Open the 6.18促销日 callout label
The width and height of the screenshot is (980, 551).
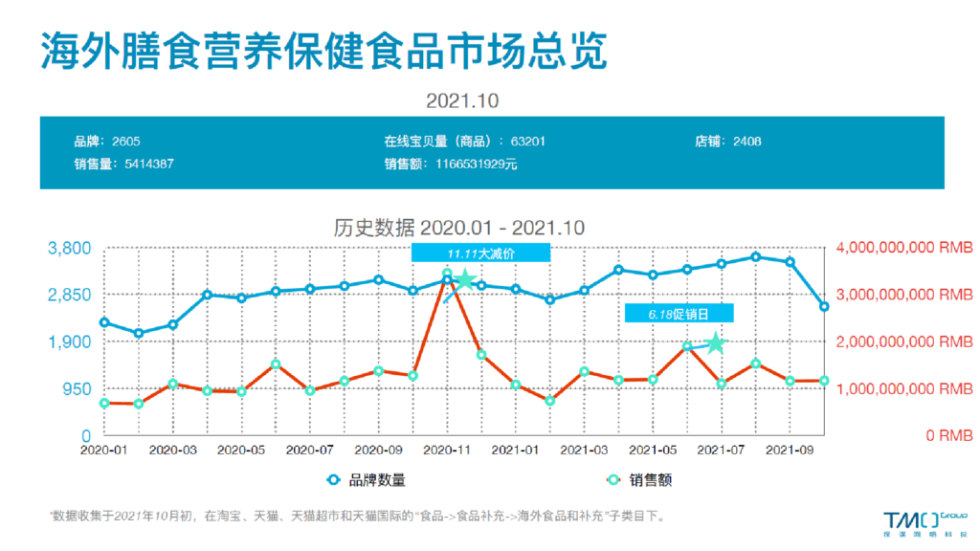point(679,313)
